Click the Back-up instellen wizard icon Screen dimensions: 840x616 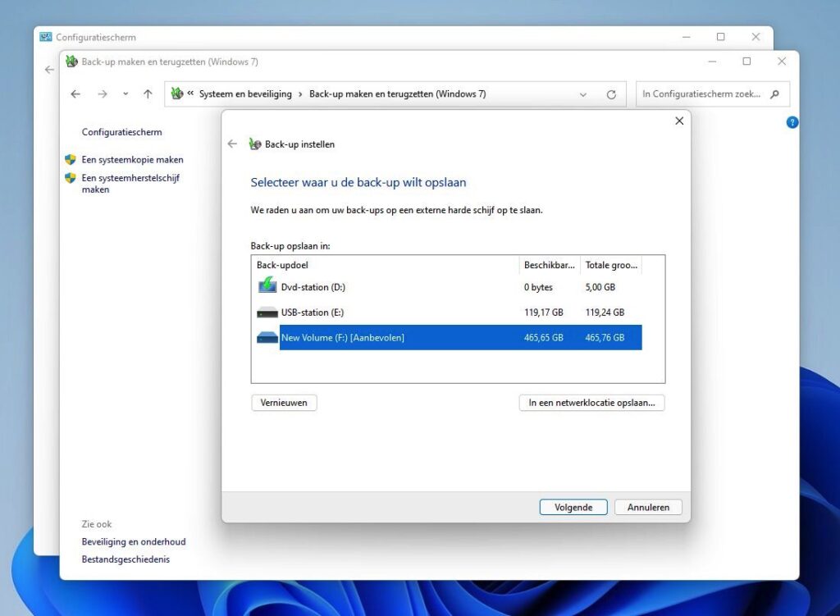tap(255, 144)
